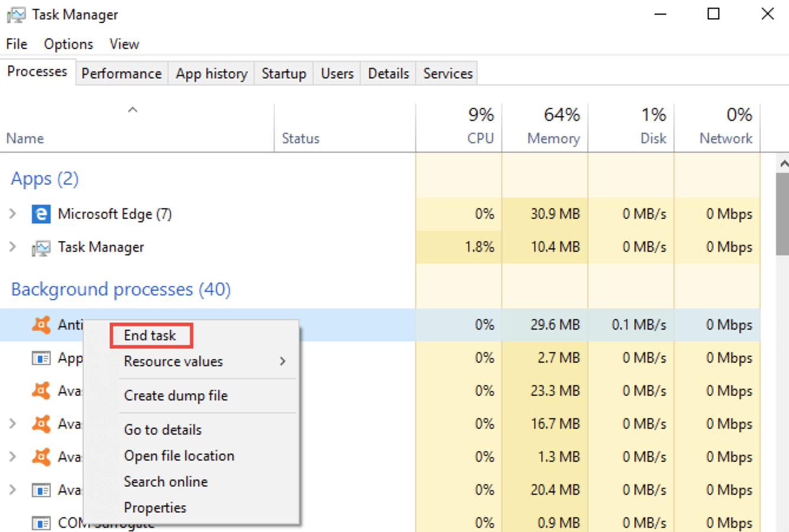Click the Microsoft Edge app icon
The width and height of the screenshot is (789, 532).
point(41,214)
